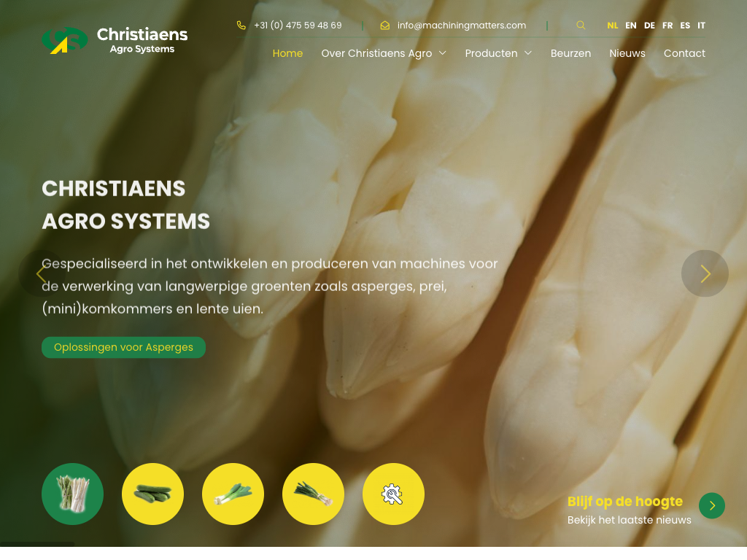The image size is (747, 560).
Task: Switch language to EN
Action: coord(631,26)
